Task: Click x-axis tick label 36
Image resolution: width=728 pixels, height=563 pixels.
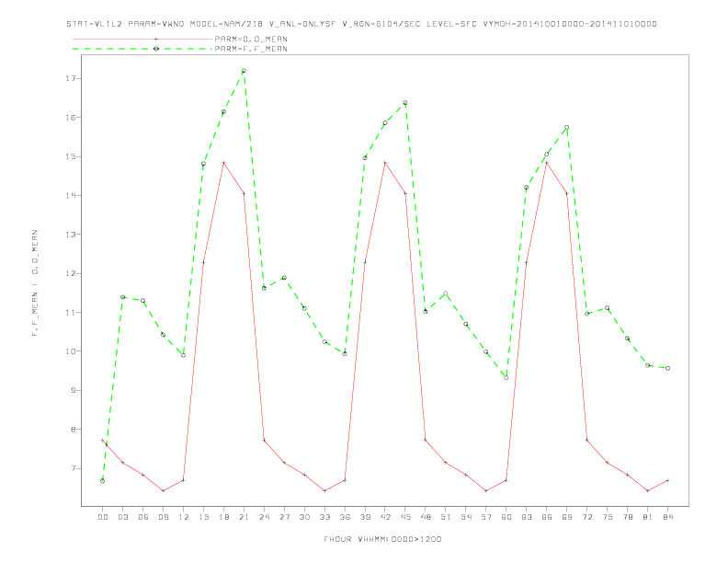Action: pos(345,517)
